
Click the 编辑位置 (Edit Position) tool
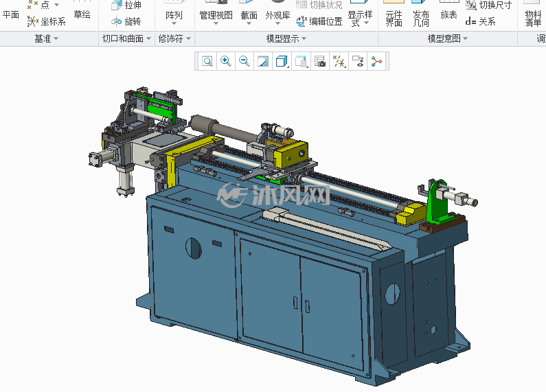click(319, 21)
